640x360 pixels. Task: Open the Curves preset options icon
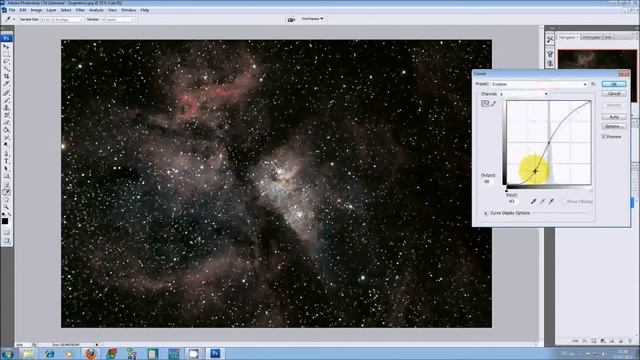click(593, 84)
